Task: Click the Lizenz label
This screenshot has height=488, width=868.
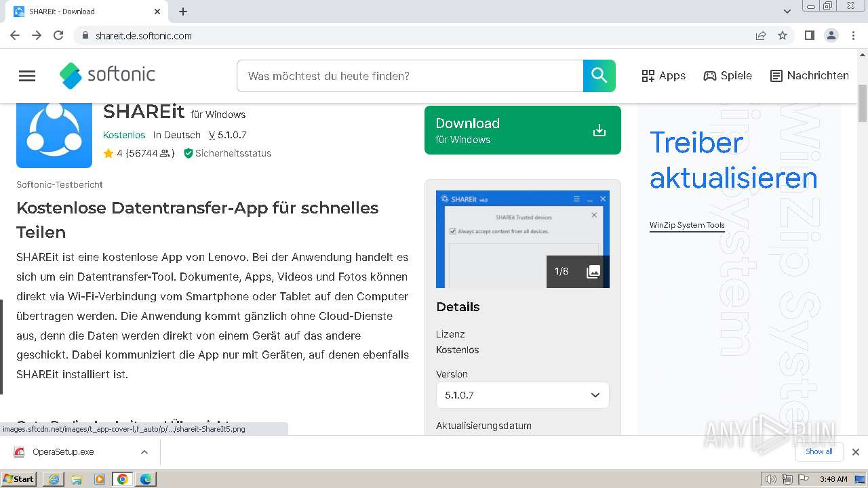Action: pos(450,334)
